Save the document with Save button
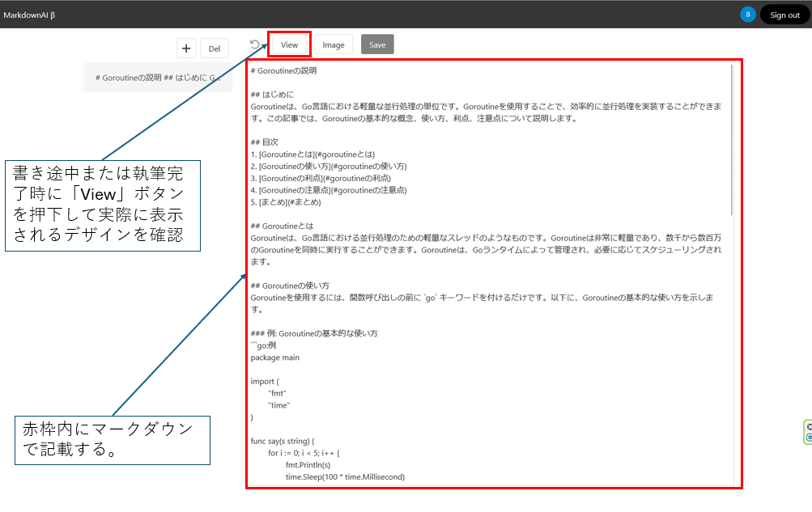Image resolution: width=812 pixels, height=512 pixels. pyautogui.click(x=377, y=45)
